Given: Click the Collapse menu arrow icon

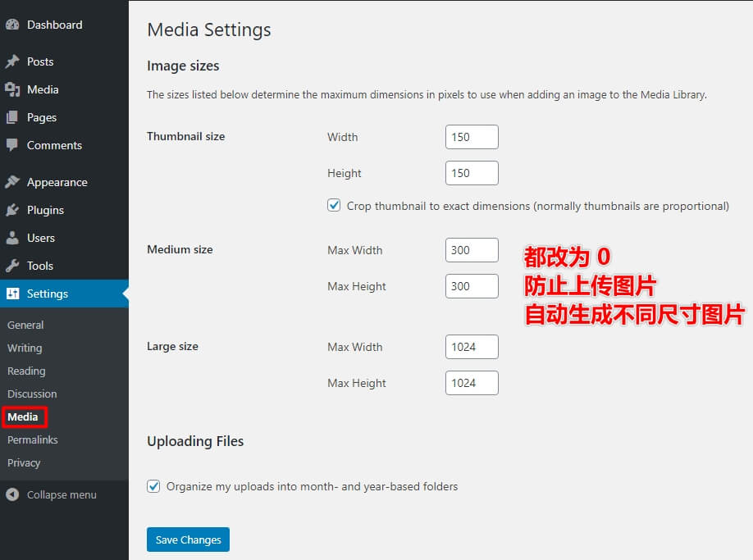Looking at the screenshot, I should (12, 494).
